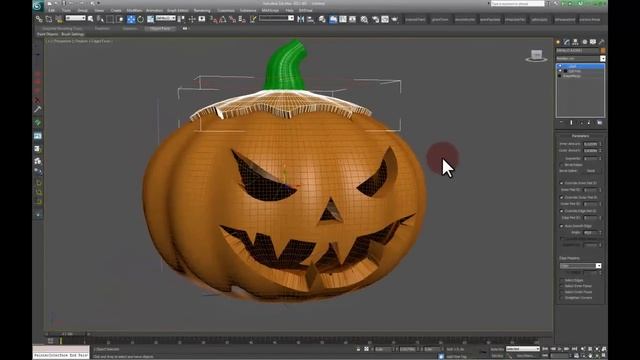Image resolution: width=640 pixels, height=360 pixels.
Task: Activate the Select and Move tool
Action: click(131, 19)
